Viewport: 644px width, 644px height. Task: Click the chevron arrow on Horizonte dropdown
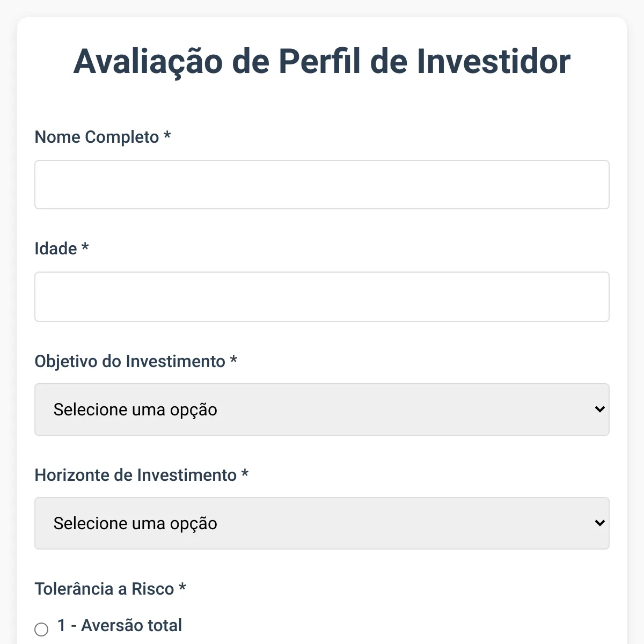click(599, 523)
